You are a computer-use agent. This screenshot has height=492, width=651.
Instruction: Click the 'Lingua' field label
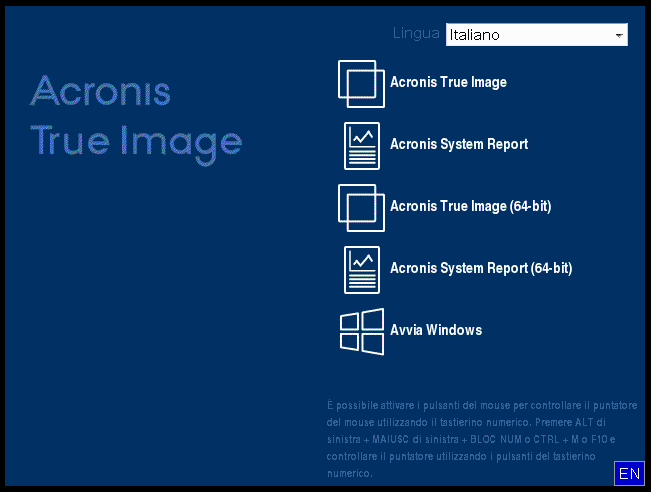(x=416, y=34)
